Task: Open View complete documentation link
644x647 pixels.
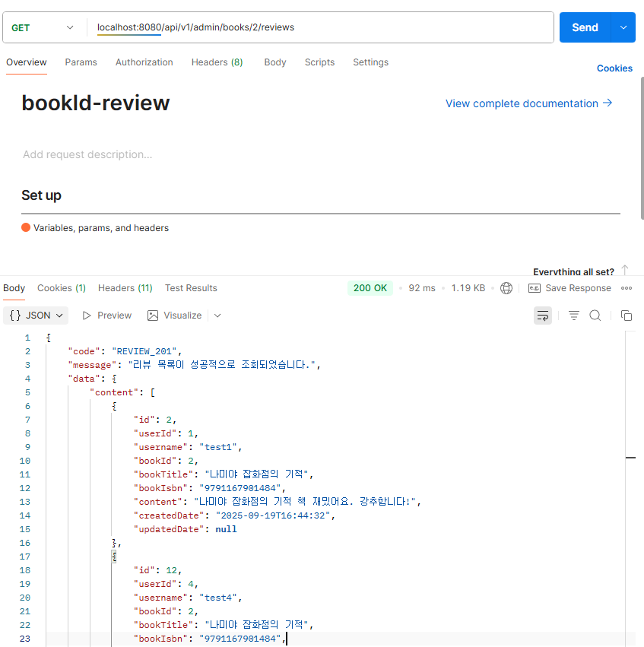Action: (x=529, y=103)
